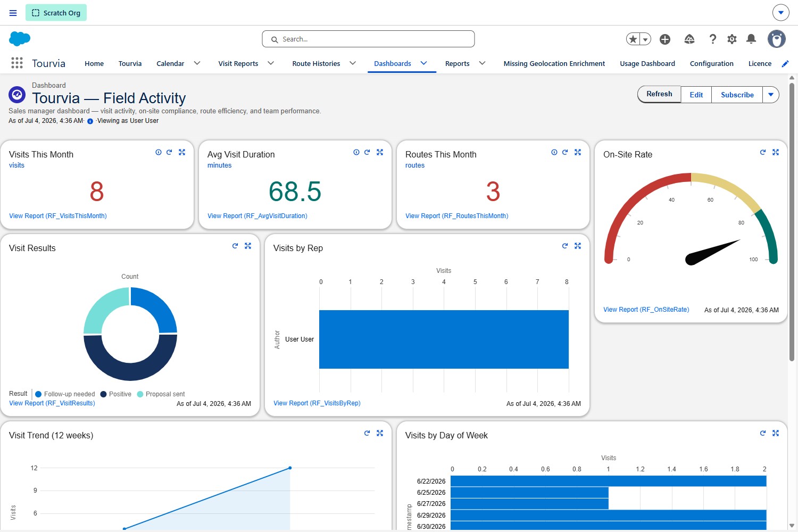Select the Dashboards tab
The image size is (798, 532).
(x=393, y=63)
